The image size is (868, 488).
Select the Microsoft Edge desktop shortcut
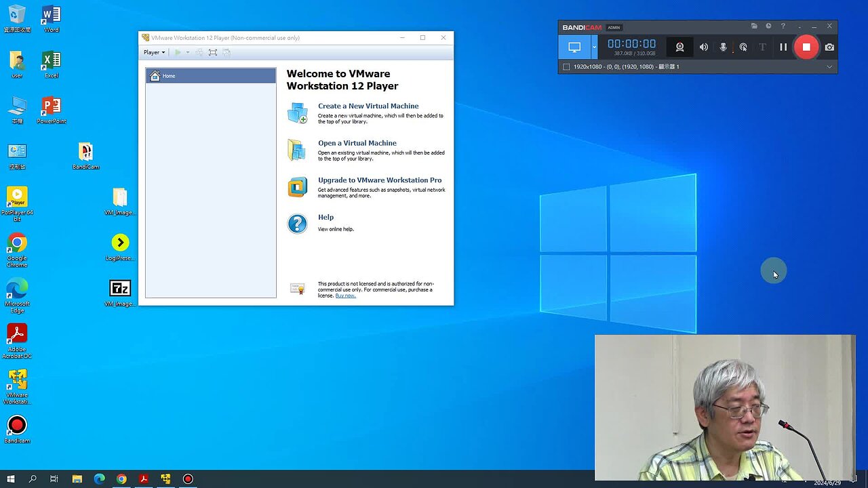click(17, 296)
